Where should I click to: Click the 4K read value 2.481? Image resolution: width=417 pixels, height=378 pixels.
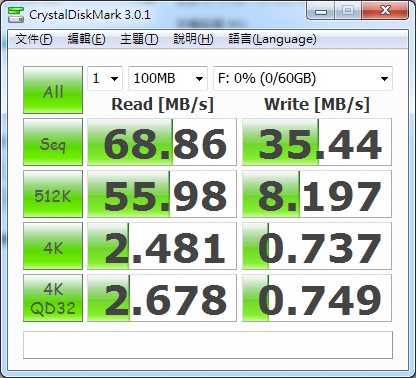click(162, 246)
